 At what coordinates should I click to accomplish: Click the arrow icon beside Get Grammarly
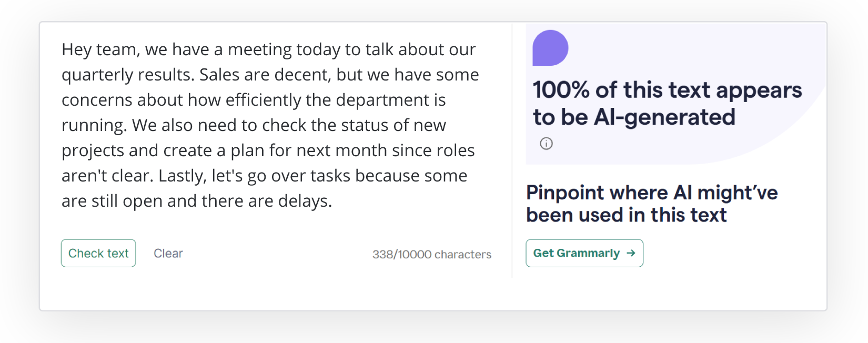tap(631, 253)
